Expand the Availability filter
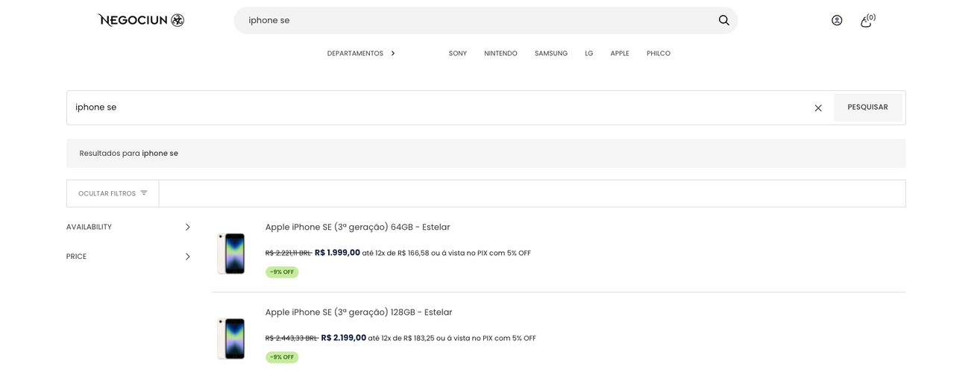The width and height of the screenshot is (980, 373). pyautogui.click(x=129, y=227)
